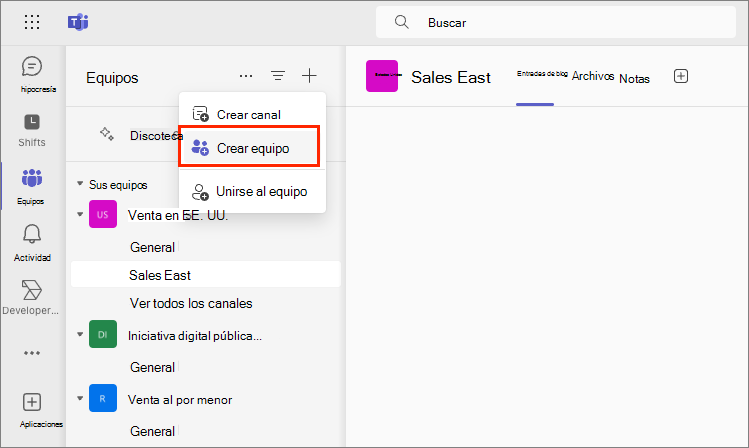Open the Equipos more options ellipsis
The width and height of the screenshot is (749, 448).
tap(246, 76)
